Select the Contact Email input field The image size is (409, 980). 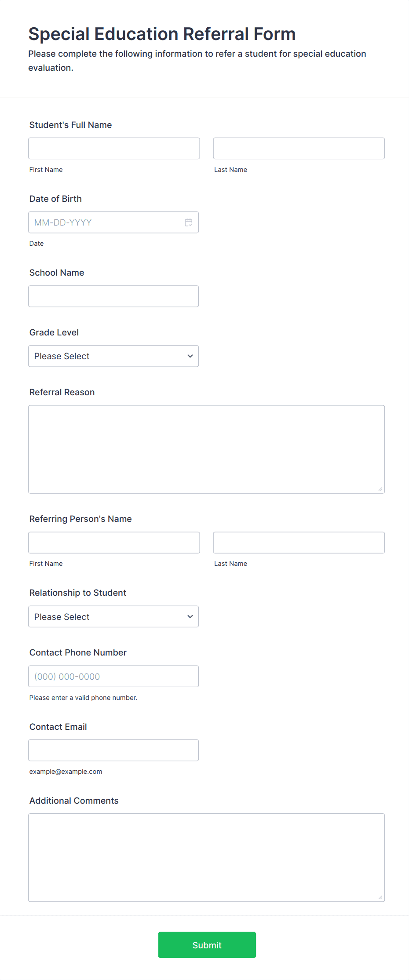click(113, 750)
